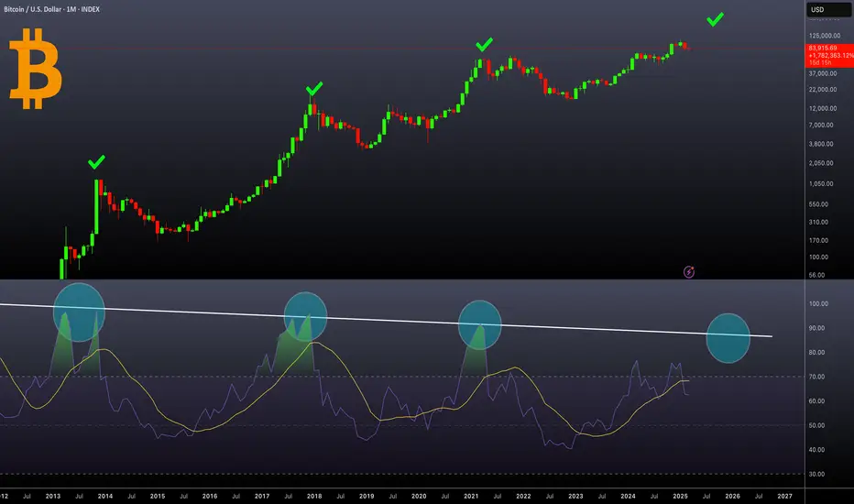This screenshot has height=504, width=854.
Task: Open the USD currency selector
Action: (x=828, y=9)
